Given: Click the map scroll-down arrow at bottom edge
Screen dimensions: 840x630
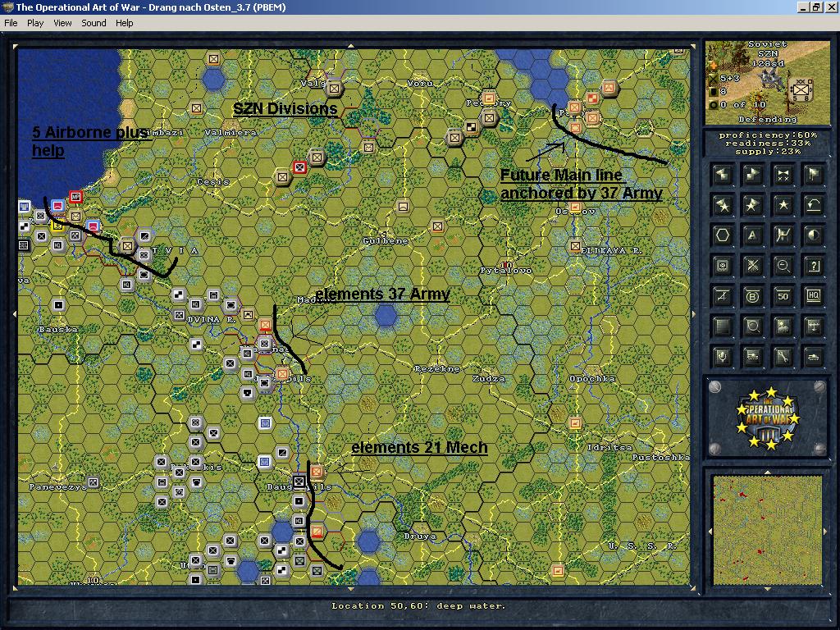Looking at the screenshot, I should click(x=351, y=589).
